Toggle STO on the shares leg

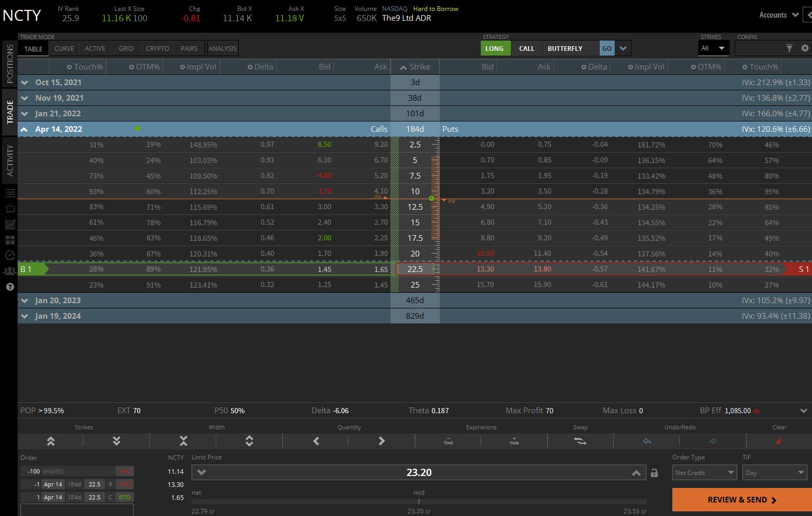point(125,471)
